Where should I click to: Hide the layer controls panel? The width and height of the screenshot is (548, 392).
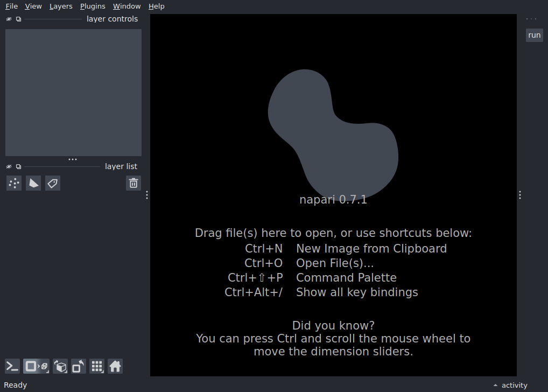click(9, 19)
